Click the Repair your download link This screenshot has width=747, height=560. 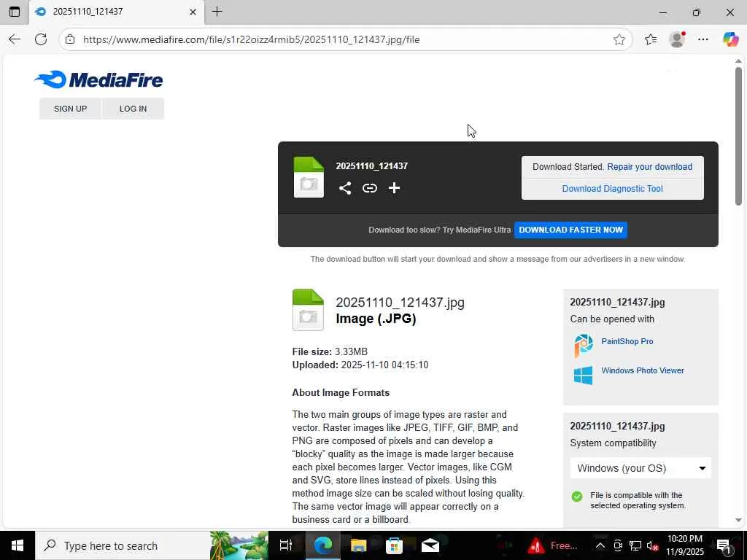[649, 167]
